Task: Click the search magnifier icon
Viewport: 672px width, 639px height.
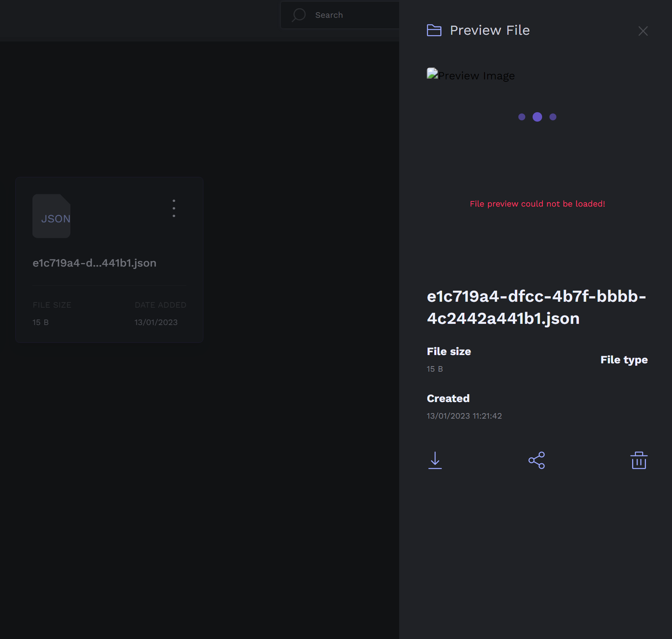Action: [298, 15]
